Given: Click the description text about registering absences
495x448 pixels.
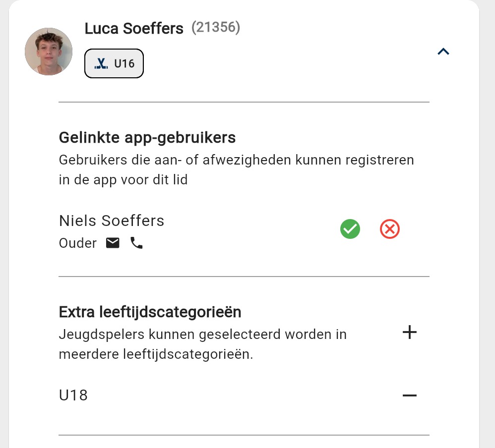Looking at the screenshot, I should 236,169.
